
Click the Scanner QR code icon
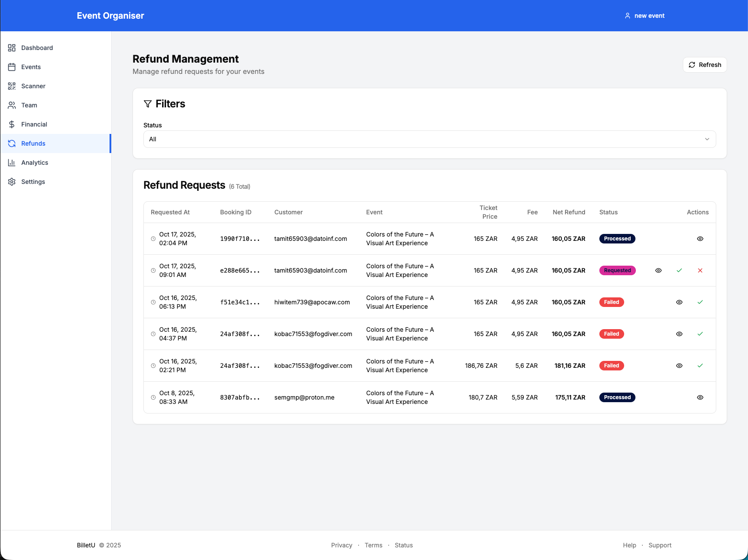tap(12, 86)
